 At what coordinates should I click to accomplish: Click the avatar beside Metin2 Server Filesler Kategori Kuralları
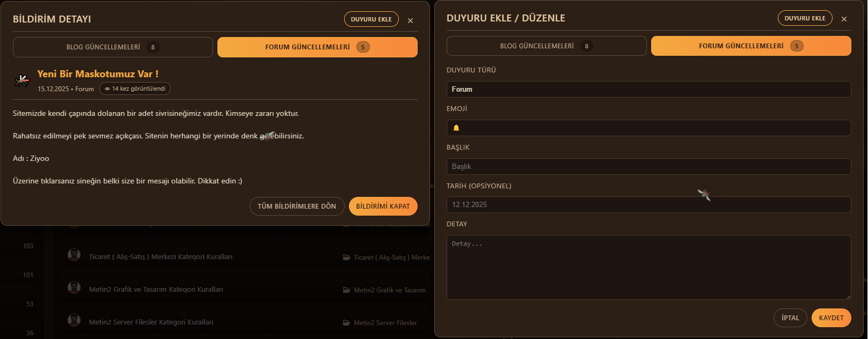click(x=74, y=321)
